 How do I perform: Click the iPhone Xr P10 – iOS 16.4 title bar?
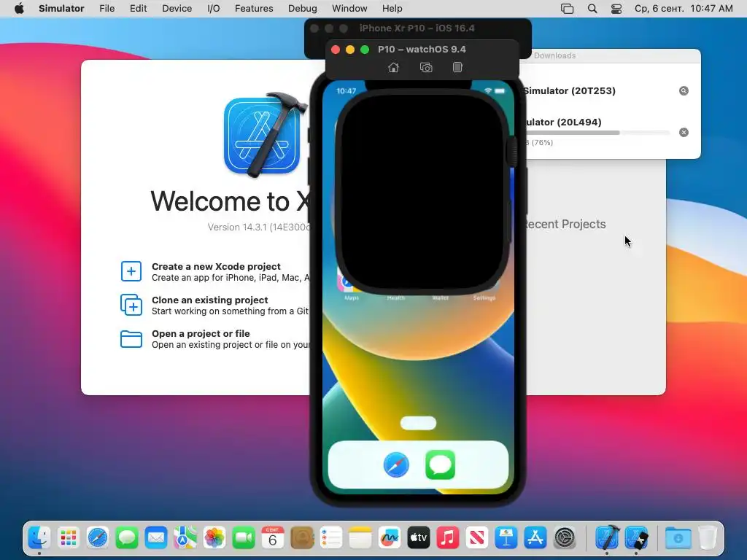click(417, 28)
